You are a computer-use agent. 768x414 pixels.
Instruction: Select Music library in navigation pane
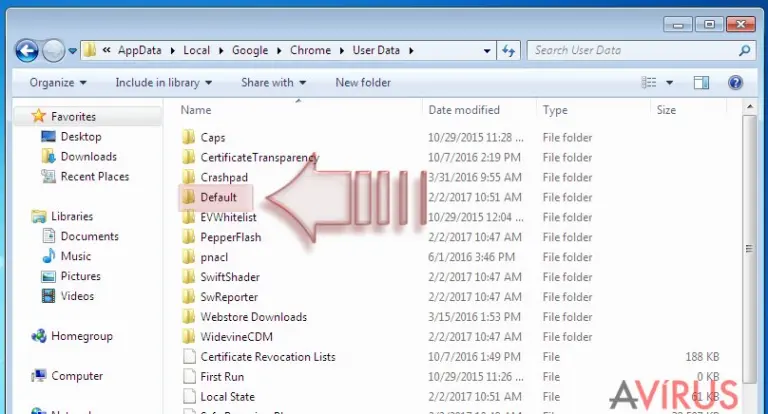pyautogui.click(x=76, y=256)
